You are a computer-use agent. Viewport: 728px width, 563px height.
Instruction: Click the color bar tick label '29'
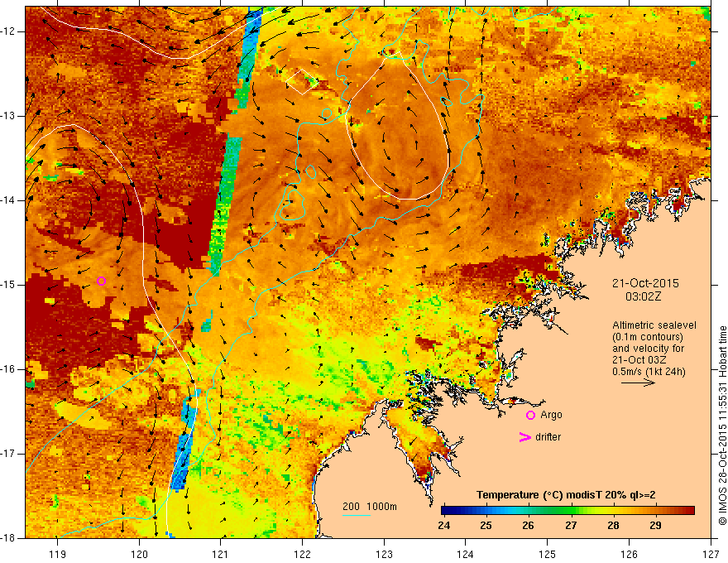pyautogui.click(x=655, y=526)
